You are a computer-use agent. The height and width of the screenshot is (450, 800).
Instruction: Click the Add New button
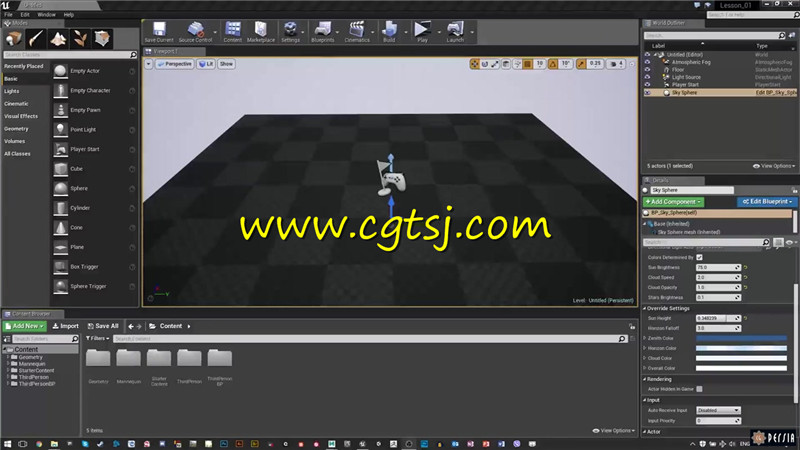click(25, 326)
